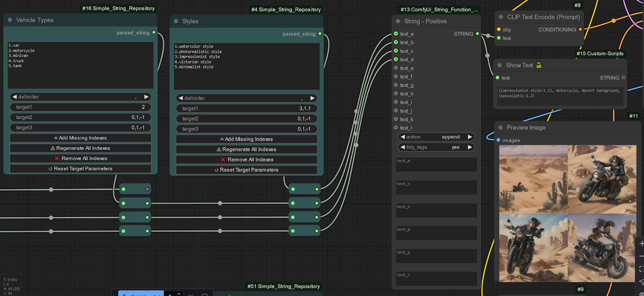
Task: Collapse the Preview Image node via its title dot
Action: [x=500, y=128]
